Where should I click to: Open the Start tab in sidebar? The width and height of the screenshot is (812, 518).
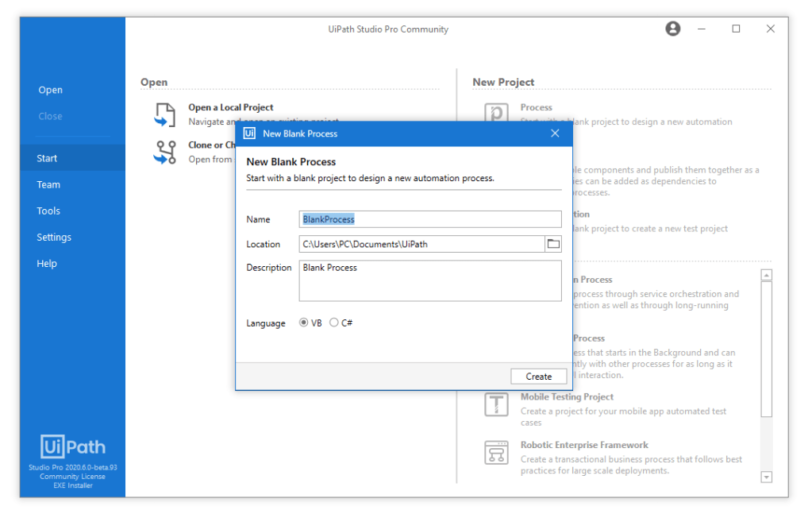tap(48, 158)
